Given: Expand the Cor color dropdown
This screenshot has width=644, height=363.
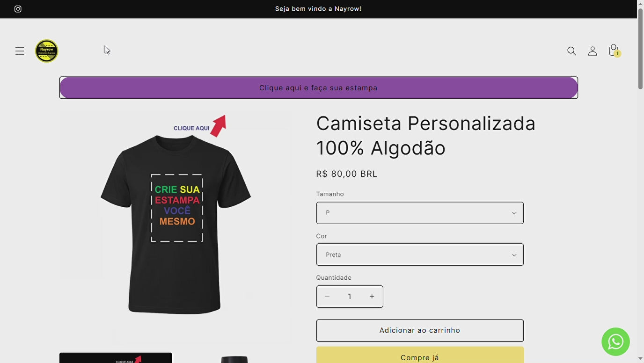Looking at the screenshot, I should (420, 254).
